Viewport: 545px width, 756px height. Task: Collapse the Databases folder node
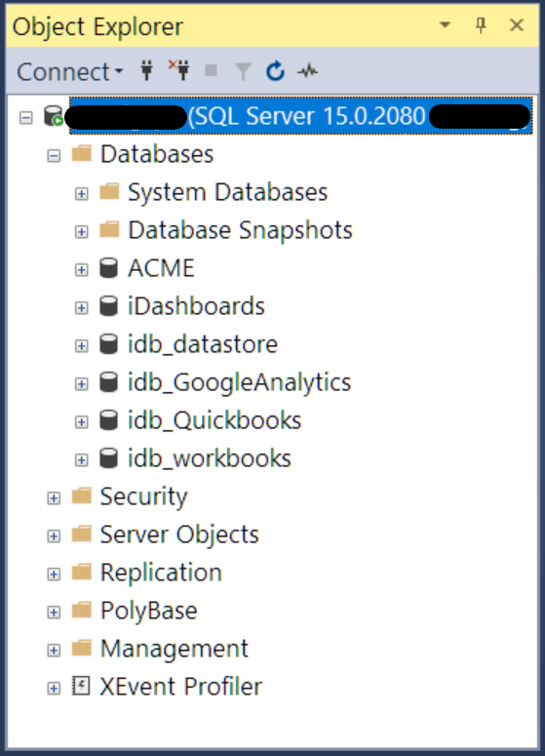pyautogui.click(x=54, y=156)
